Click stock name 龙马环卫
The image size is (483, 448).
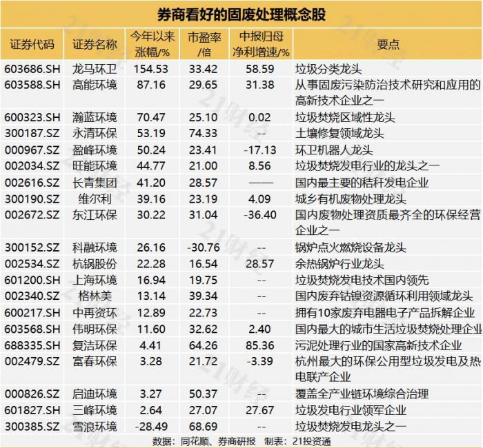[95, 69]
